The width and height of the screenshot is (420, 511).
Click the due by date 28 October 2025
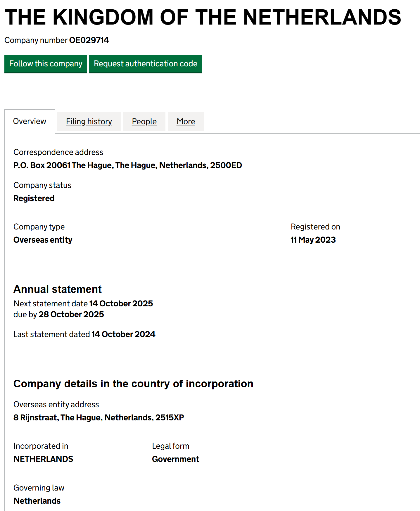[71, 314]
